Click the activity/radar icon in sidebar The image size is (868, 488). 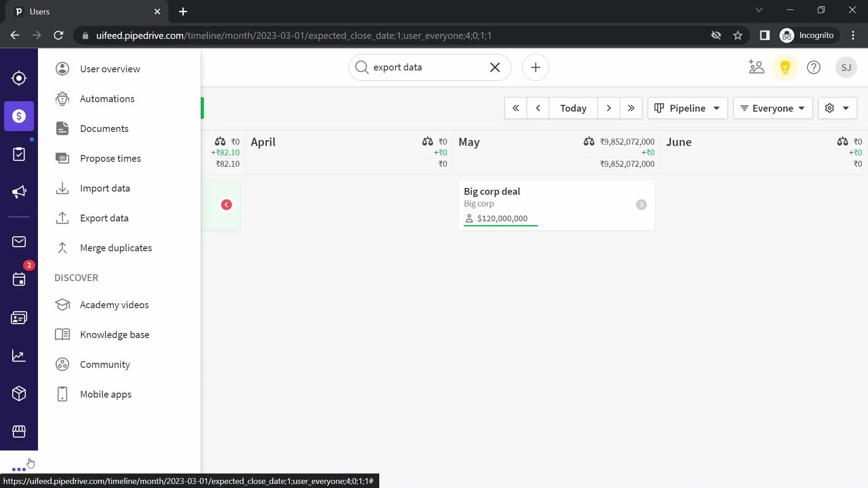point(19,78)
